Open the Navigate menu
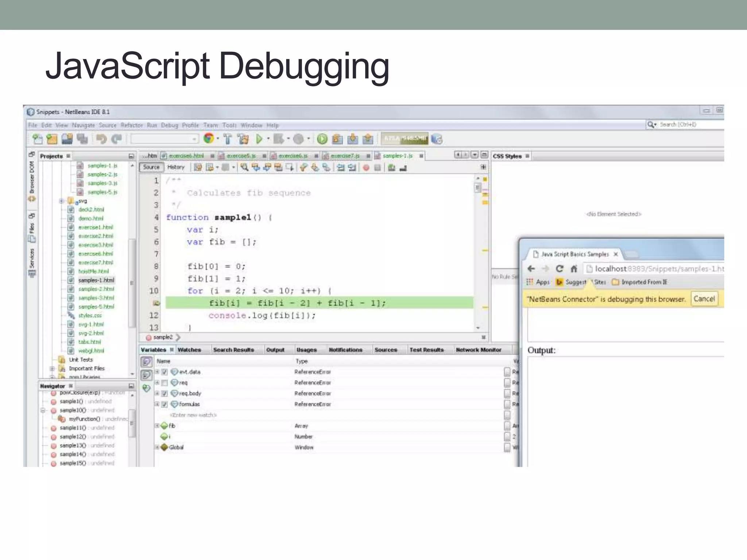Viewport: 747px width, 560px height. 83,125
